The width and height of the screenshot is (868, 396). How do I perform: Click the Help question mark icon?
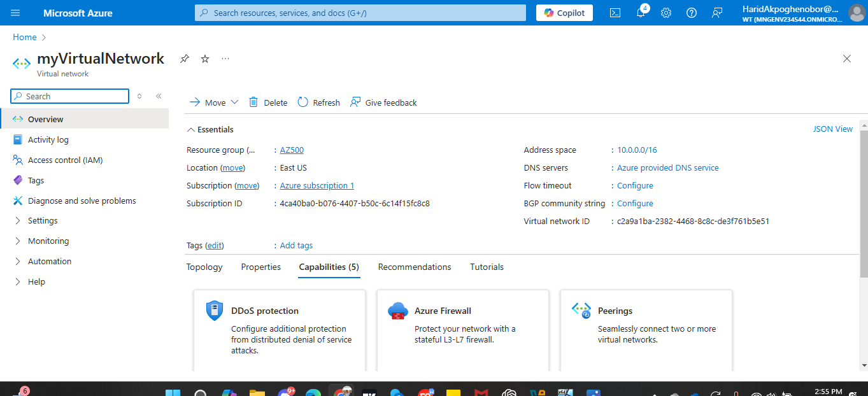click(691, 12)
